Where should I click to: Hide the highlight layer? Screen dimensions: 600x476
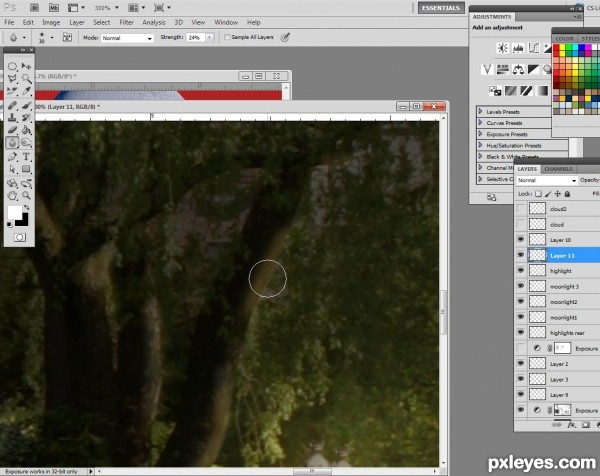(x=521, y=271)
